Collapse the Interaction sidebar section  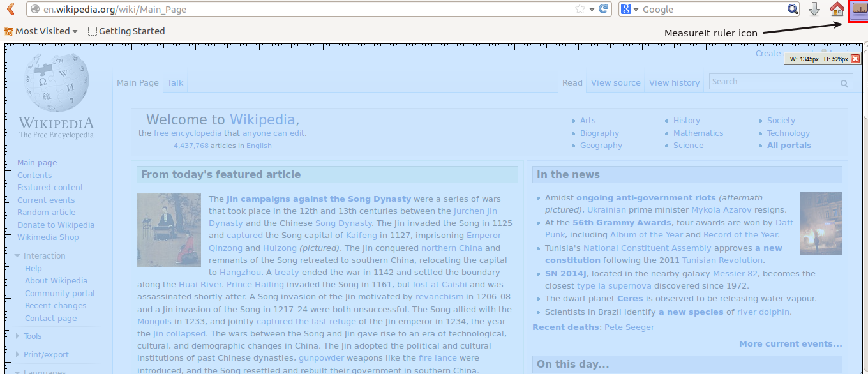click(x=17, y=256)
